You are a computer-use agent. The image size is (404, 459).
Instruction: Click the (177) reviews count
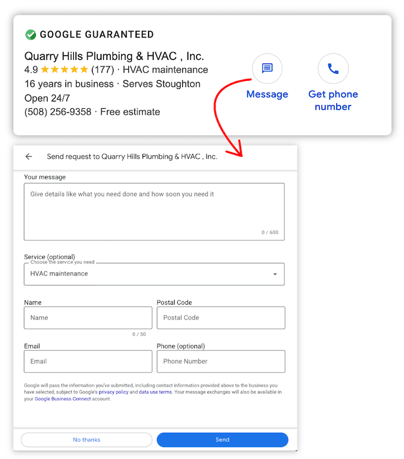coord(102,70)
